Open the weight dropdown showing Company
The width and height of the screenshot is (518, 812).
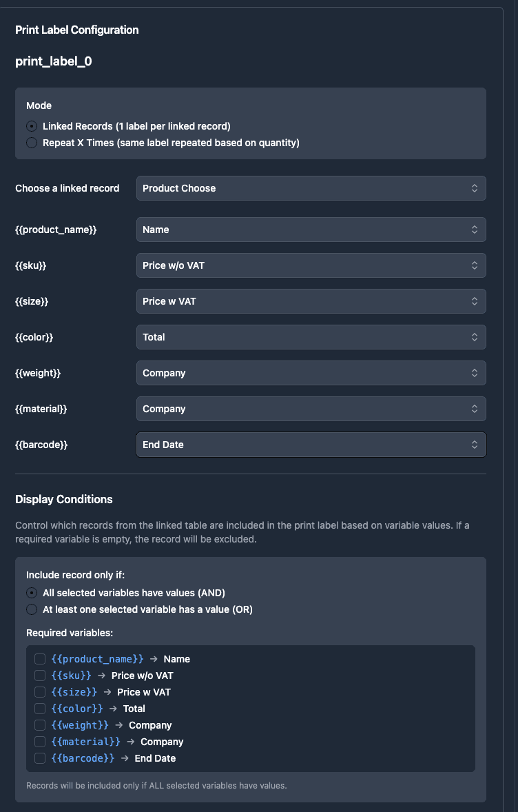(x=311, y=373)
